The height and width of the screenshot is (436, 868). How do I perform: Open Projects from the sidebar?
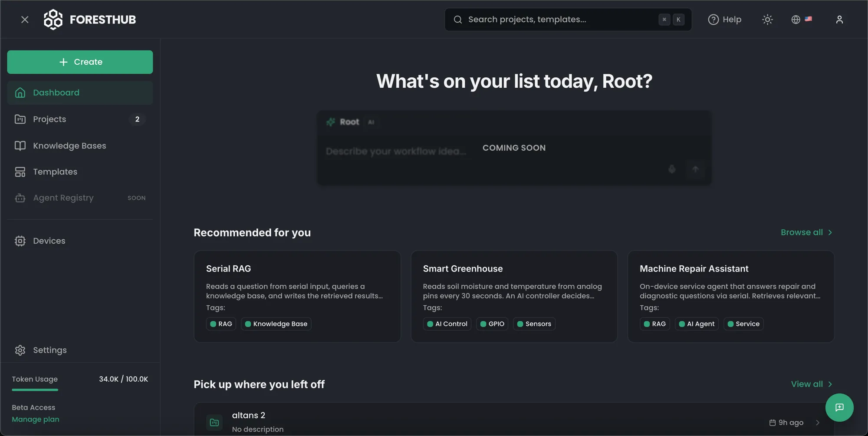(x=49, y=119)
